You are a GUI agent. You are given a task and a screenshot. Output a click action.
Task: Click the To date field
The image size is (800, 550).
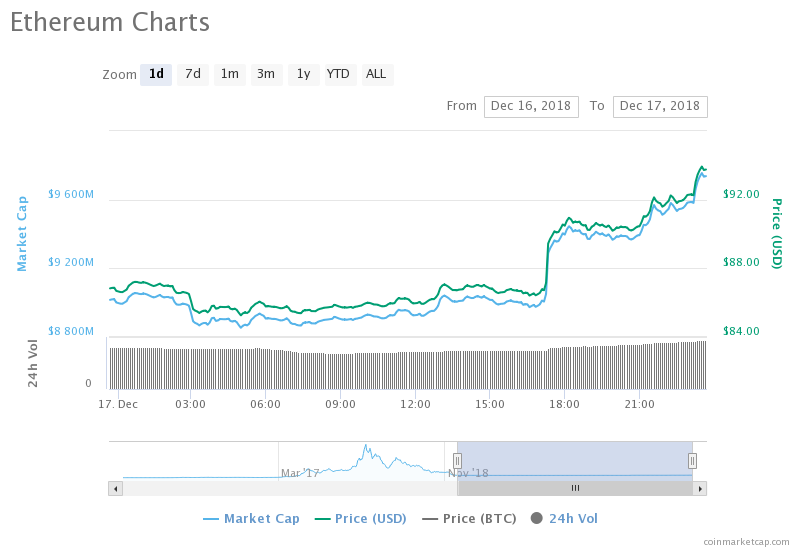[660, 106]
